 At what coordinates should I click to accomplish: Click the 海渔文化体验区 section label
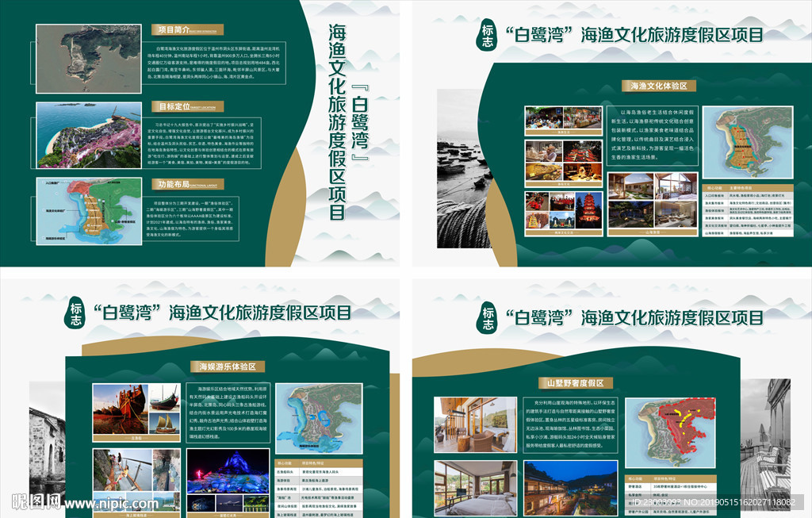659,86
